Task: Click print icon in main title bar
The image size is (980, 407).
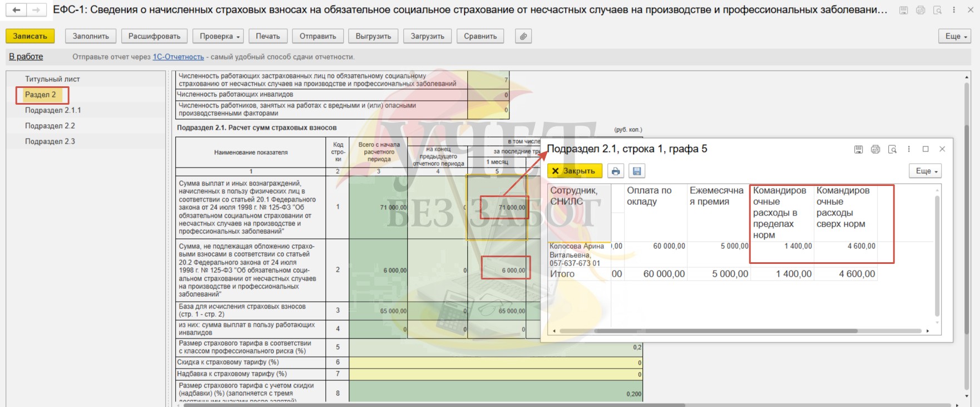Action: click(920, 10)
